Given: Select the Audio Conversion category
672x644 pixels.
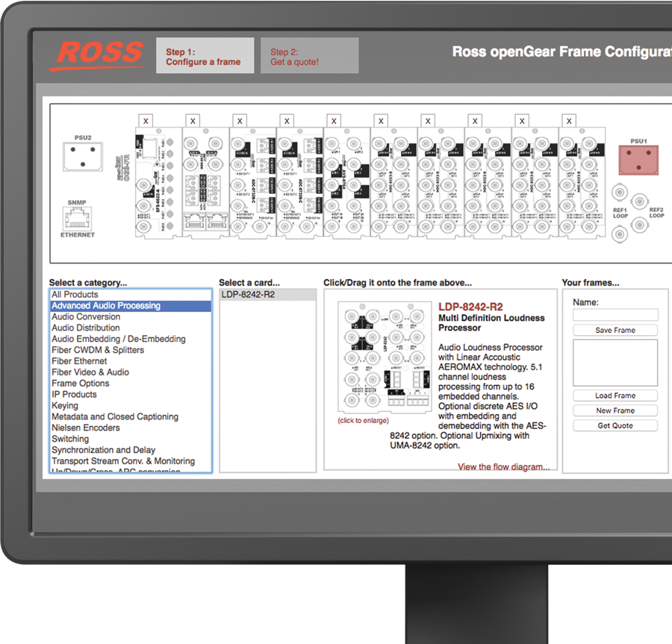Looking at the screenshot, I should (131, 317).
